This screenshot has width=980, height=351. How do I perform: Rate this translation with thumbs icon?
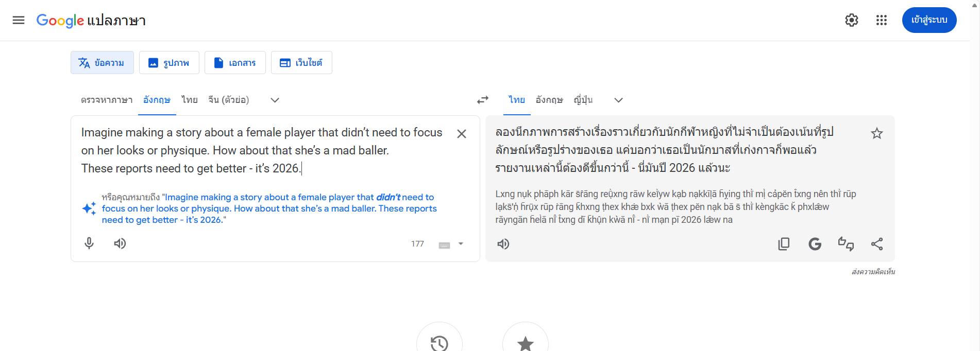(846, 244)
